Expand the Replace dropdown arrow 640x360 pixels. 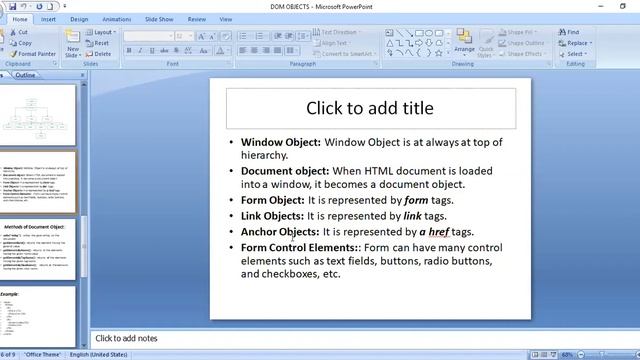591,43
